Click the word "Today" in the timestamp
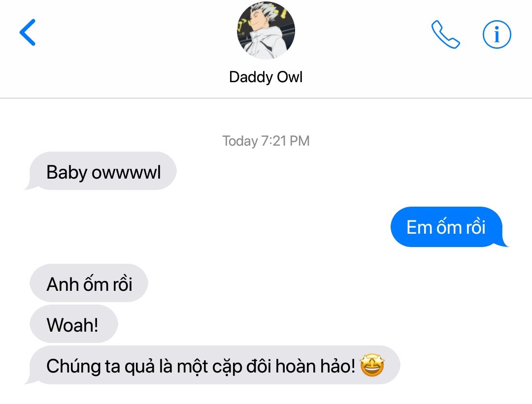Viewport: 532px width, 404px height. [240, 141]
